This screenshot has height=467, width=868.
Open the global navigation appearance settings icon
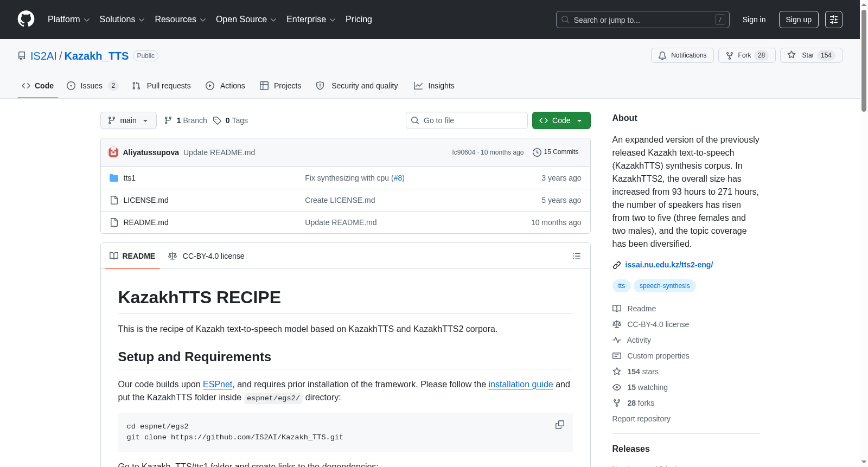(x=834, y=20)
